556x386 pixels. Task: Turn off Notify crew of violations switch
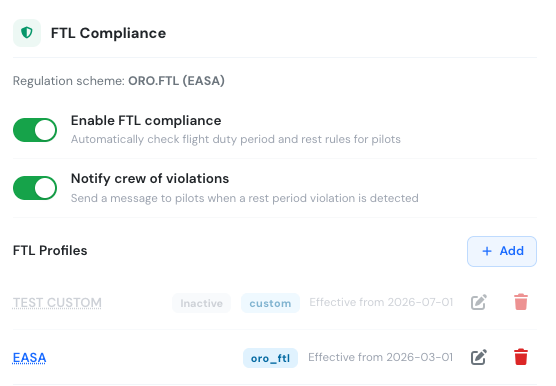click(x=35, y=188)
